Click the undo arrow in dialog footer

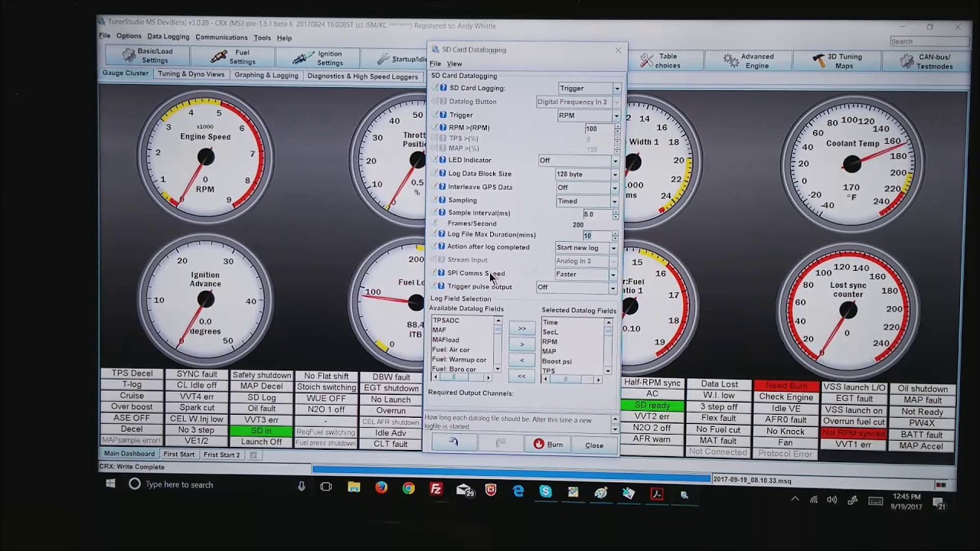click(x=453, y=443)
